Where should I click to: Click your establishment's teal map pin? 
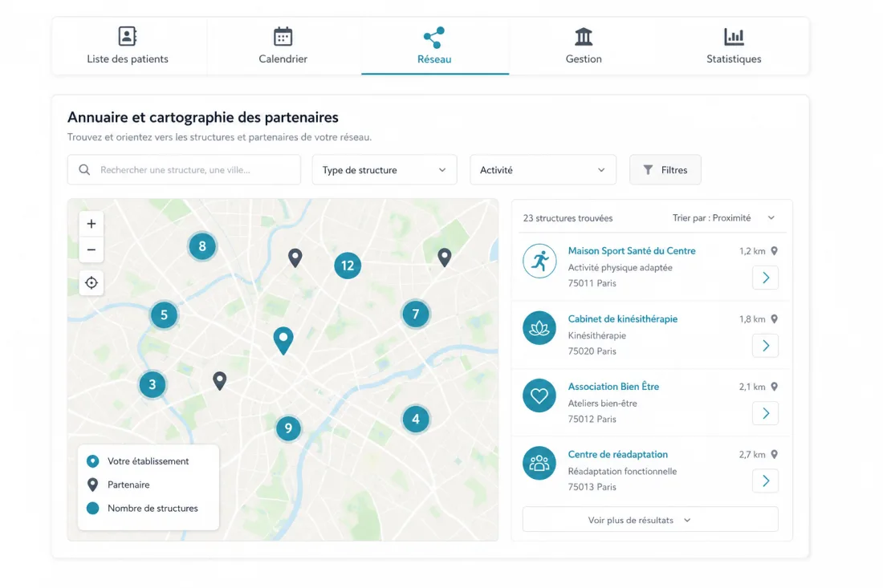[x=283, y=340]
